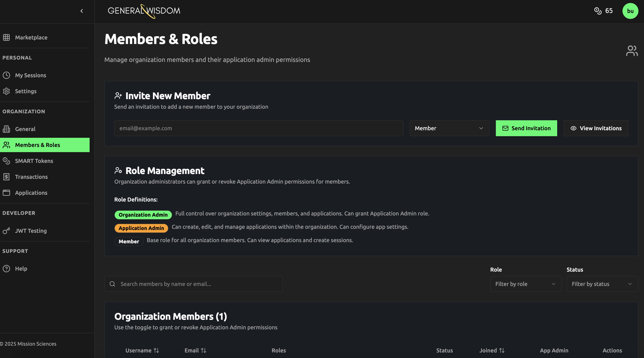Image resolution: width=644 pixels, height=358 pixels.
Task: Click the Send Invitation button
Action: [526, 128]
